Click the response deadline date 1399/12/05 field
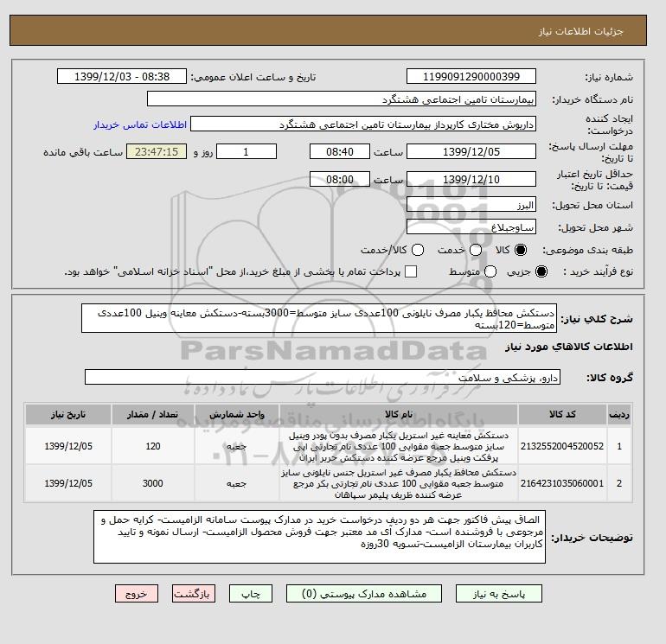 [x=471, y=151]
